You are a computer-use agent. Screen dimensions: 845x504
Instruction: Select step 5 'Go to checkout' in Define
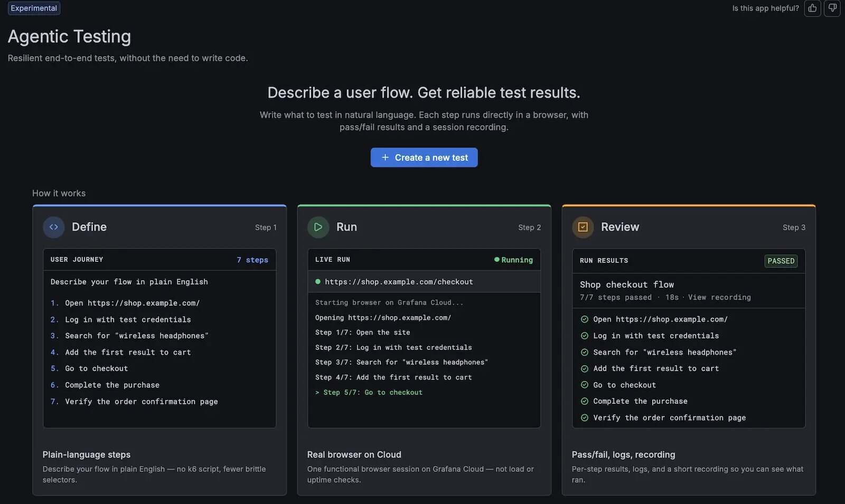(x=96, y=368)
